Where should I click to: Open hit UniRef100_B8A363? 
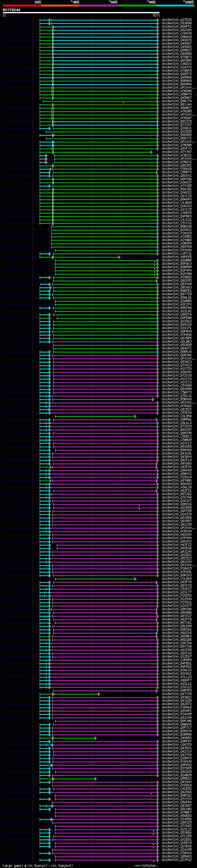[x=176, y=484]
